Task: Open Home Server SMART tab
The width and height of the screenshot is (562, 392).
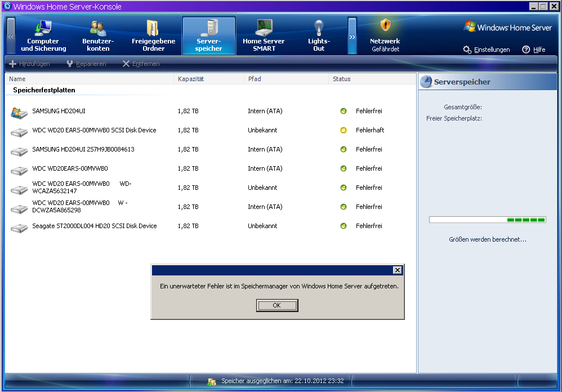Action: pos(264,36)
